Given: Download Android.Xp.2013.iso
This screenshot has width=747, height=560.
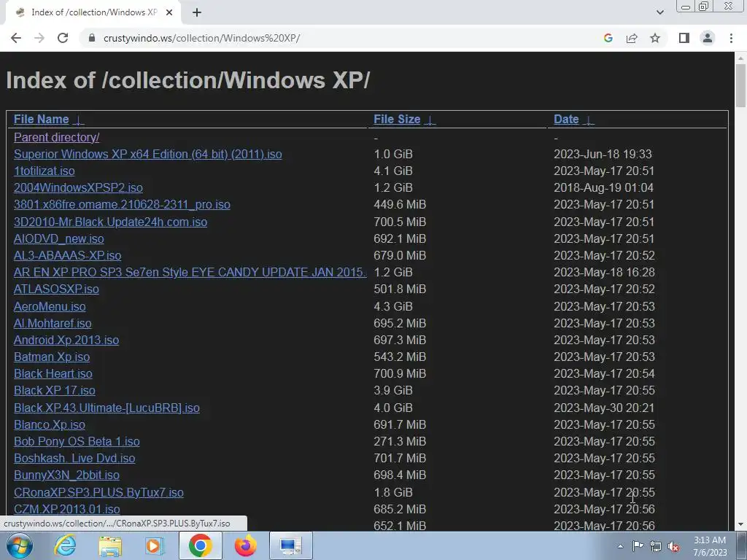Looking at the screenshot, I should coord(66,340).
